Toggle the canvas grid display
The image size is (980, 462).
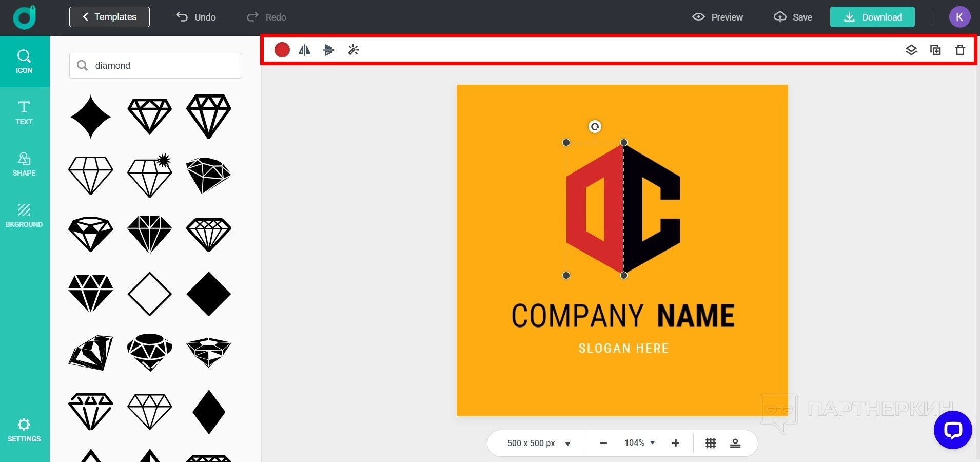coord(710,443)
